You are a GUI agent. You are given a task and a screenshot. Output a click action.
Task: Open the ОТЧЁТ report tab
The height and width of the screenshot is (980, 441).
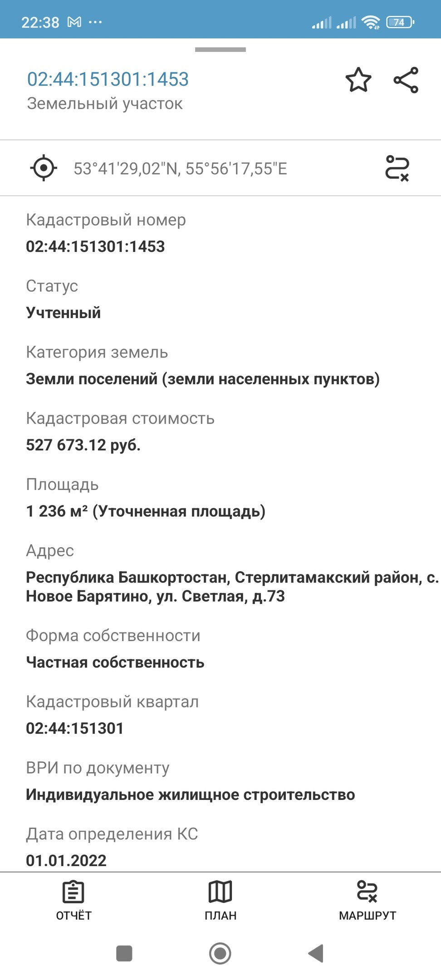click(x=73, y=901)
